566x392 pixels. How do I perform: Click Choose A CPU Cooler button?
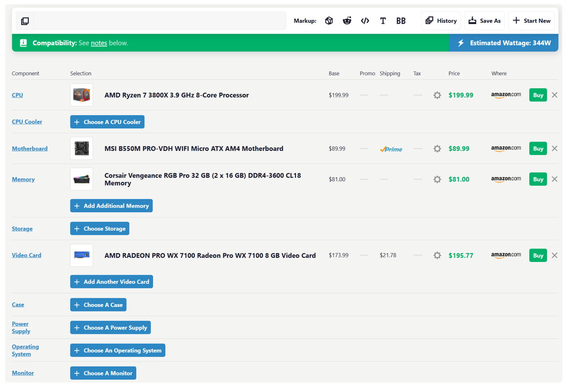[107, 122]
